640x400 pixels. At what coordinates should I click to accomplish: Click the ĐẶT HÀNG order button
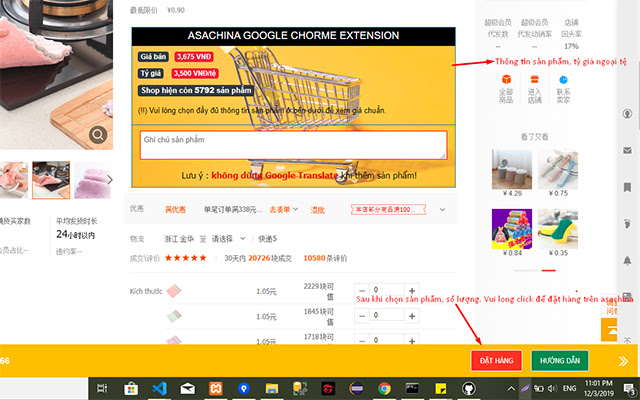496,361
